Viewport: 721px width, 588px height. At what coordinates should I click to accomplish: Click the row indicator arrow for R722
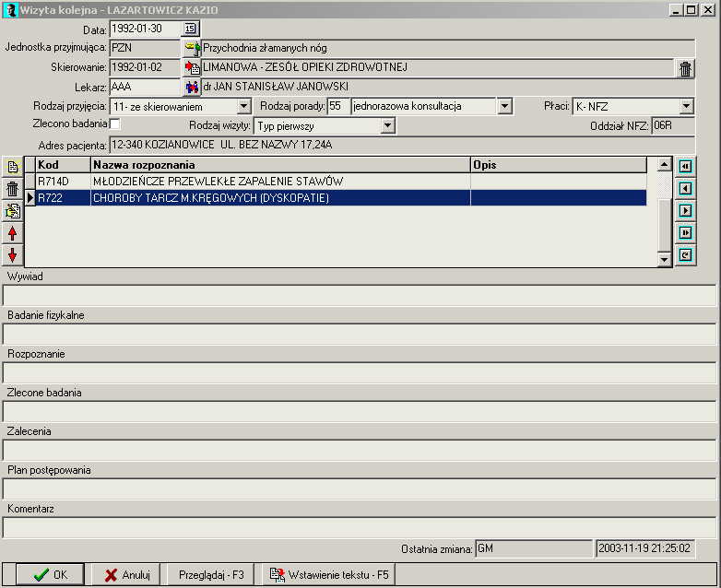coord(30,198)
